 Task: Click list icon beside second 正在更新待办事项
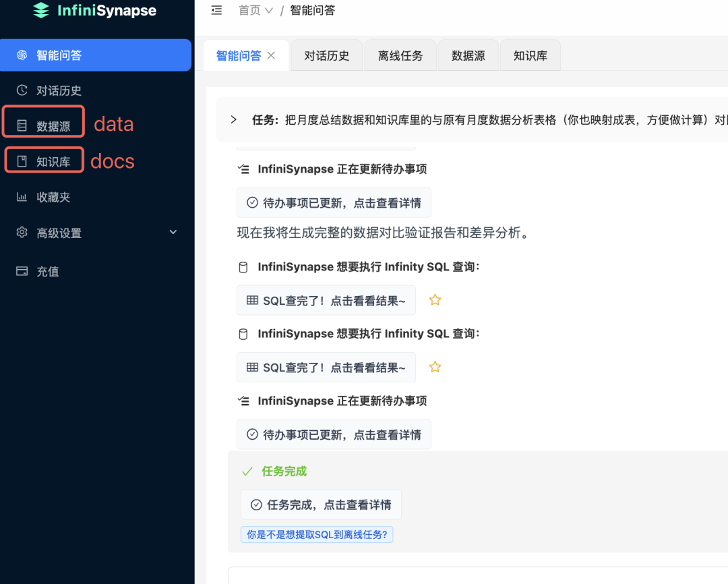[243, 401]
